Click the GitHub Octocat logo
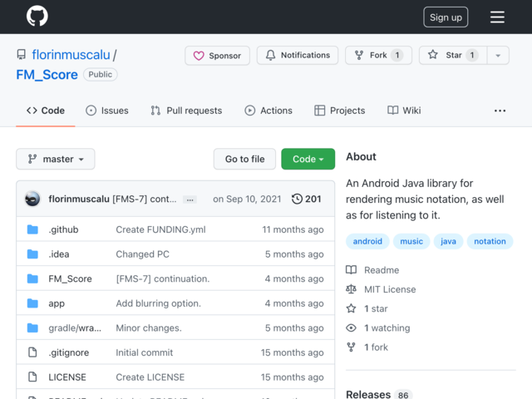The height and width of the screenshot is (399, 532). 37,16
